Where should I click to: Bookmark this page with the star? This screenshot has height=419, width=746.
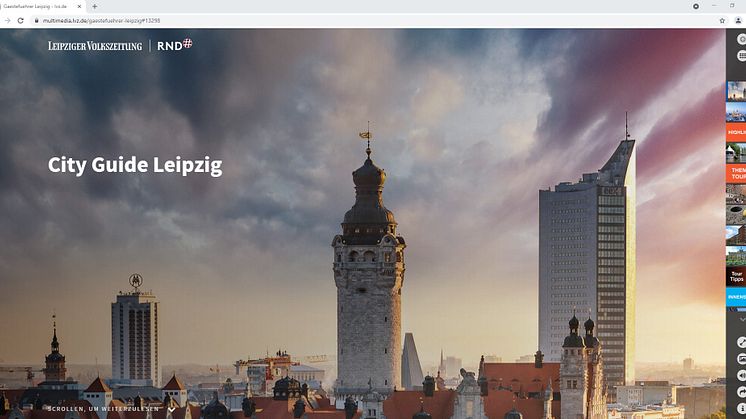[722, 21]
